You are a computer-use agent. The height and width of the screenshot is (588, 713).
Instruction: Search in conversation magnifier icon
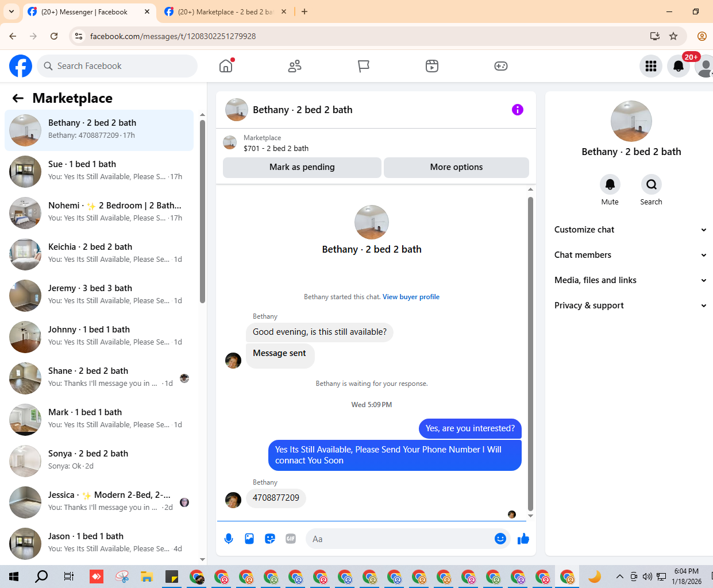click(x=652, y=184)
